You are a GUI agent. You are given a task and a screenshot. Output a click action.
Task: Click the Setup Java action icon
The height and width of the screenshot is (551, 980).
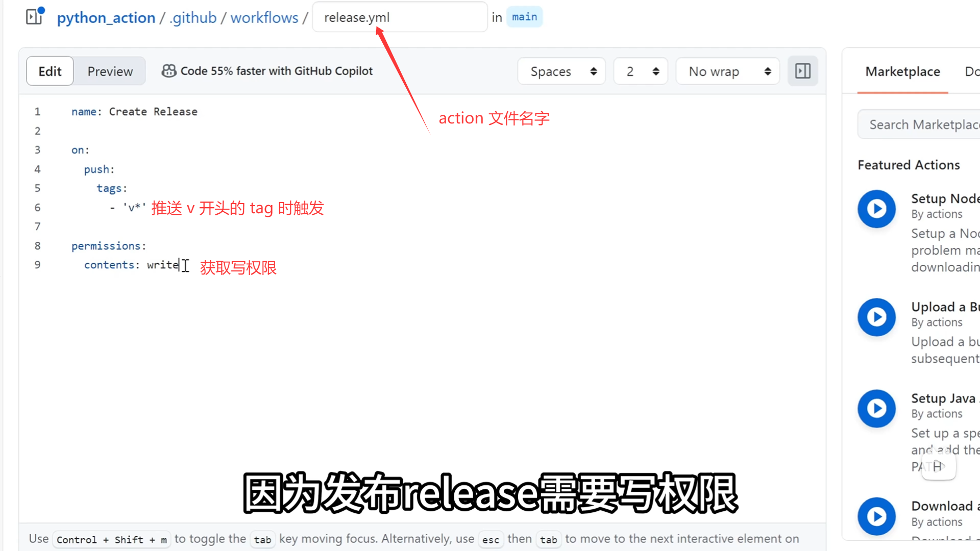coord(876,408)
